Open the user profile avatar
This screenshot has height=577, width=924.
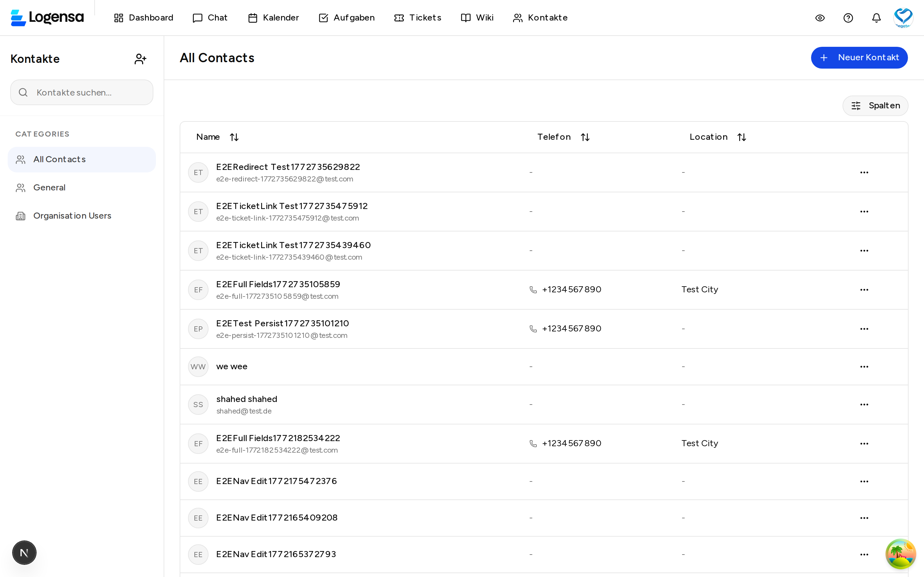tap(903, 18)
